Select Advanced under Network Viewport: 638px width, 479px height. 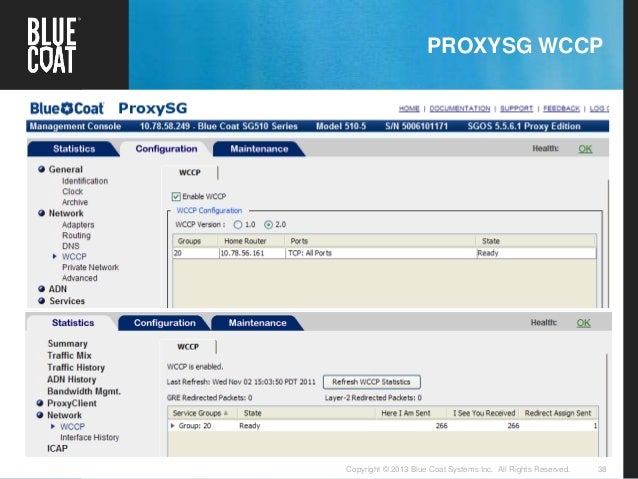click(80, 278)
